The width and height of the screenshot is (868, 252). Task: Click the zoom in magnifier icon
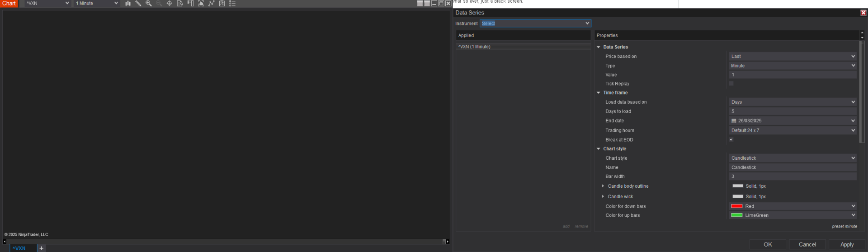[149, 3]
